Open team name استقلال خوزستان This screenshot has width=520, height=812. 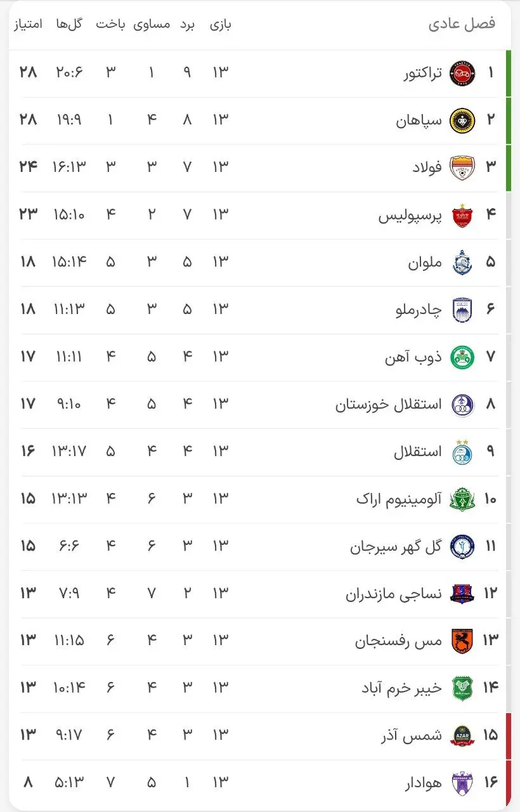[x=389, y=404]
